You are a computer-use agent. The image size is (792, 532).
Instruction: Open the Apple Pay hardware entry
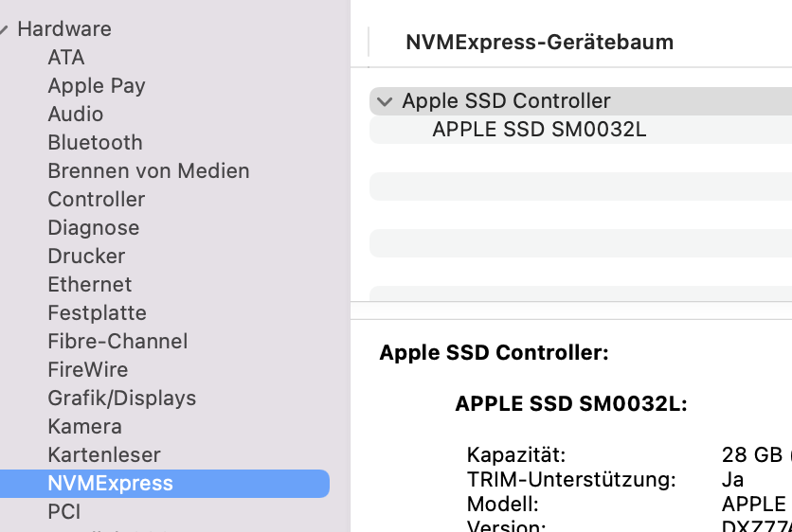tap(97, 86)
